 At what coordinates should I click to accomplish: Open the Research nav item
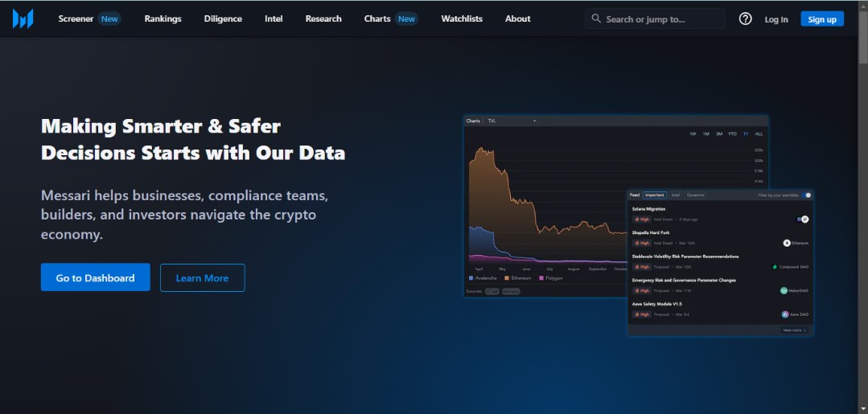(323, 18)
